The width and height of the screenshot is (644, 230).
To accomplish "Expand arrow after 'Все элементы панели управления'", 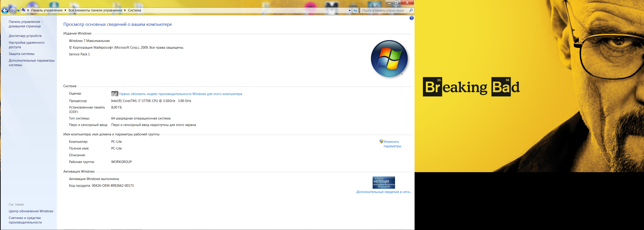I will coord(125,10).
